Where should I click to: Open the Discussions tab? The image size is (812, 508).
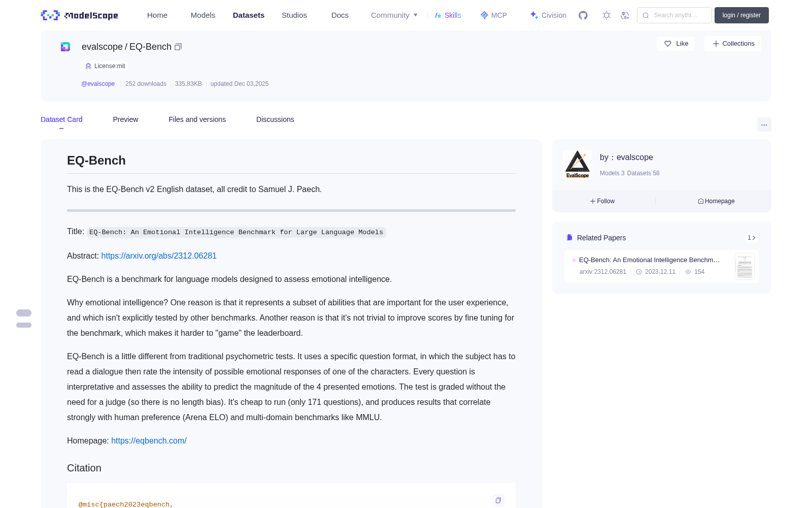coord(275,119)
